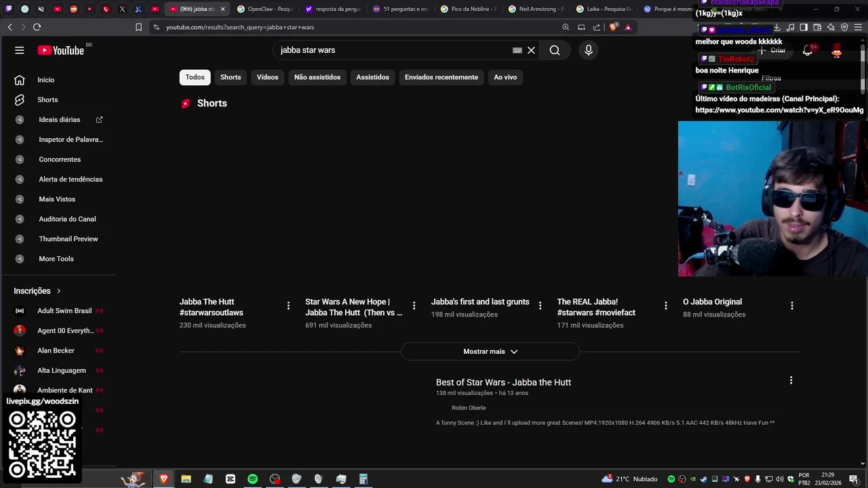Open Auditoria do Canal
Image resolution: width=868 pixels, height=488 pixels.
tap(59, 219)
